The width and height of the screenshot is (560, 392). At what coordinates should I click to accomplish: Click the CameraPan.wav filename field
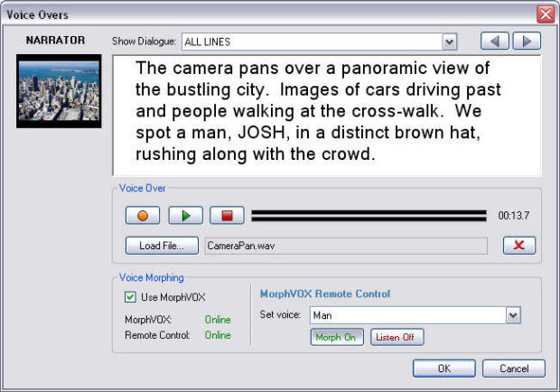coord(345,245)
